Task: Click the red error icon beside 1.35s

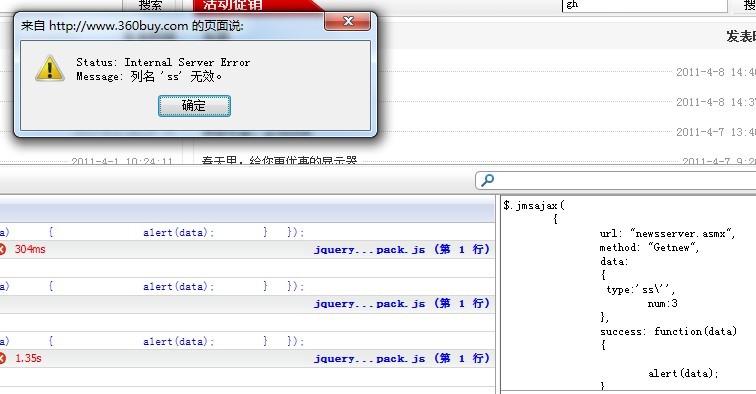Action: coord(2,358)
